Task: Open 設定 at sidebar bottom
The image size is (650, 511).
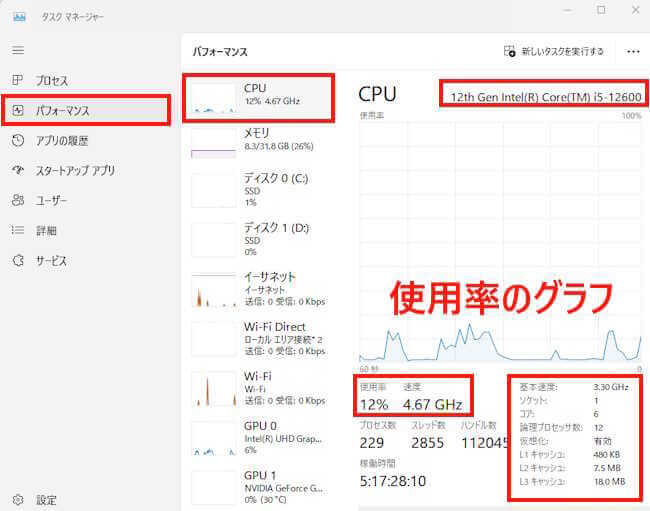Action: tap(86, 500)
